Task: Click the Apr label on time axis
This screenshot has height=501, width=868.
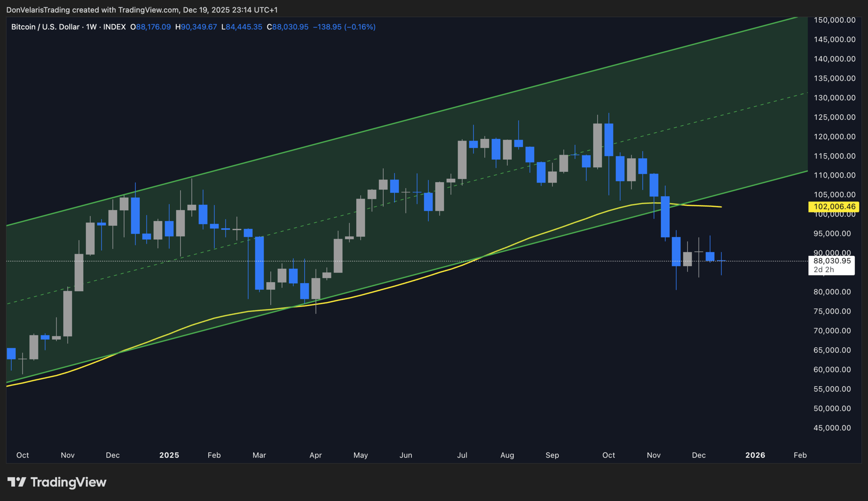Action: (316, 455)
